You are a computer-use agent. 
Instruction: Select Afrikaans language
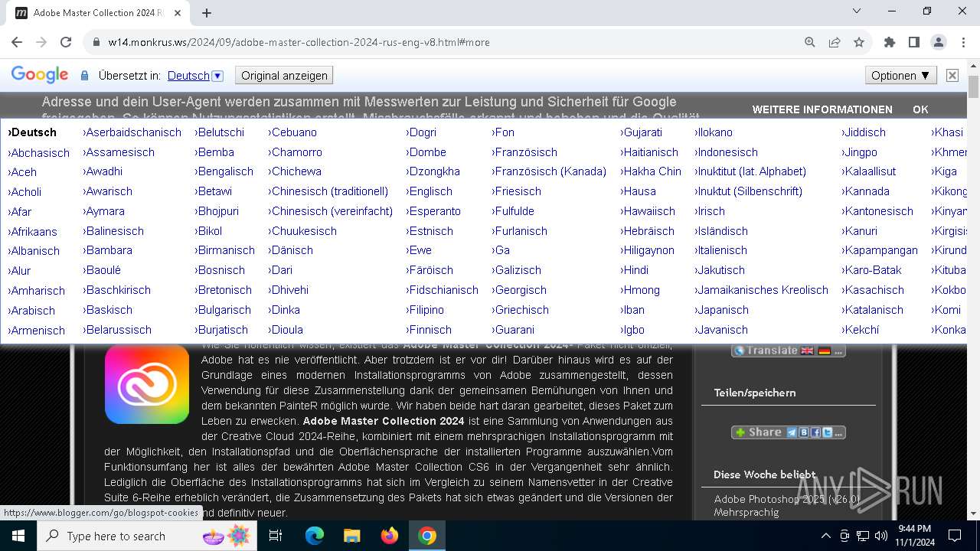tap(32, 232)
